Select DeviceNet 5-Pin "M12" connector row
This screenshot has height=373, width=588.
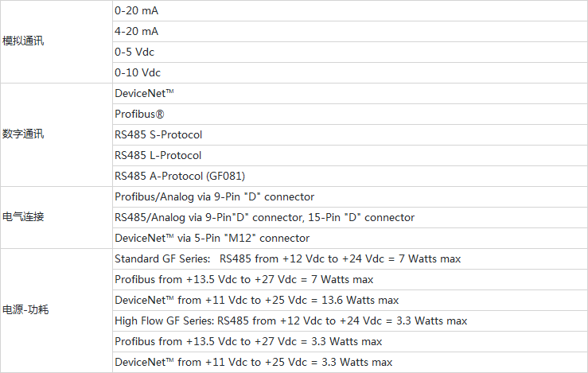212,238
